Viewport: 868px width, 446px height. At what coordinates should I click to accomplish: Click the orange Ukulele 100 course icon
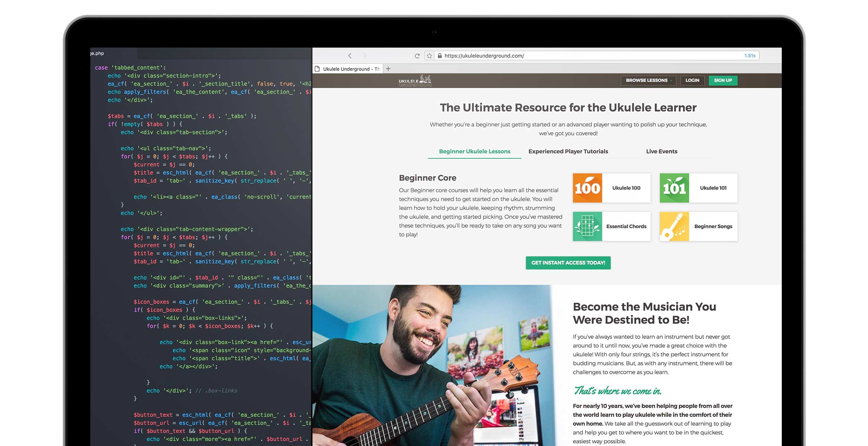[587, 188]
